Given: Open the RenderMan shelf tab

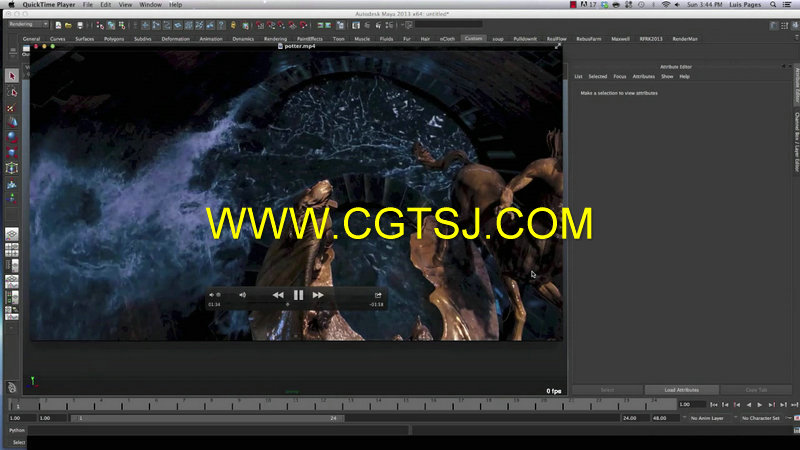Looking at the screenshot, I should tap(685, 39).
